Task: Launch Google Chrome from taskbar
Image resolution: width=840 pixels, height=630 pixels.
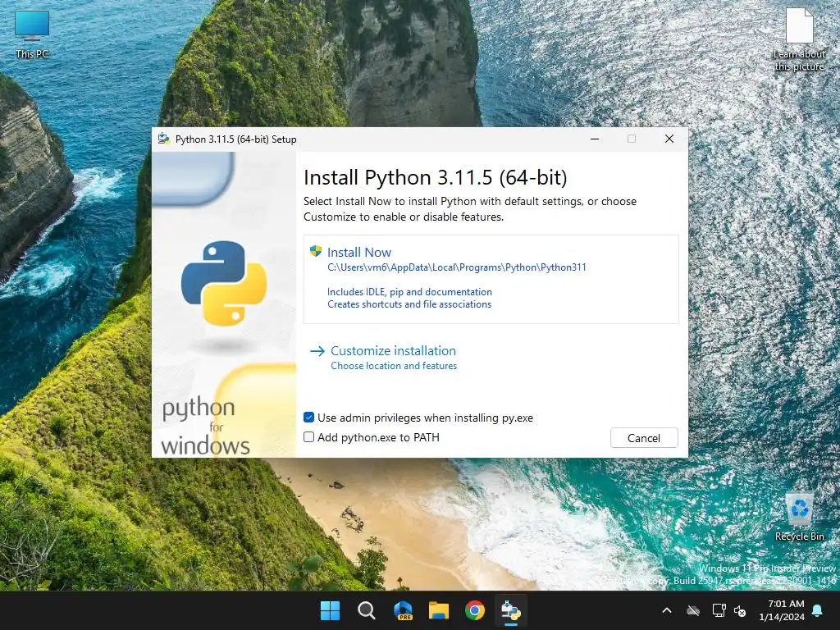Action: click(475, 610)
